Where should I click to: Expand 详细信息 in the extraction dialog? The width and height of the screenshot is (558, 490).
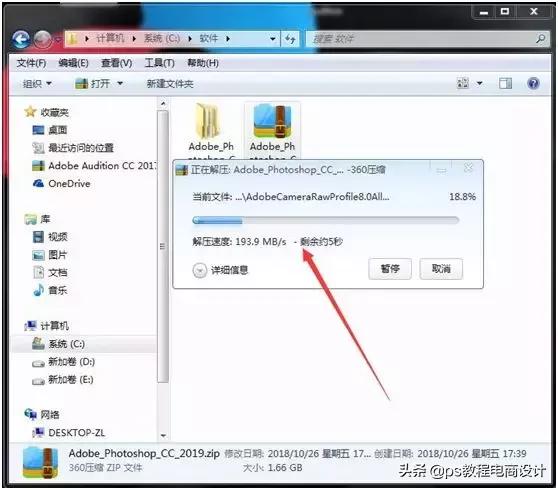click(220, 270)
